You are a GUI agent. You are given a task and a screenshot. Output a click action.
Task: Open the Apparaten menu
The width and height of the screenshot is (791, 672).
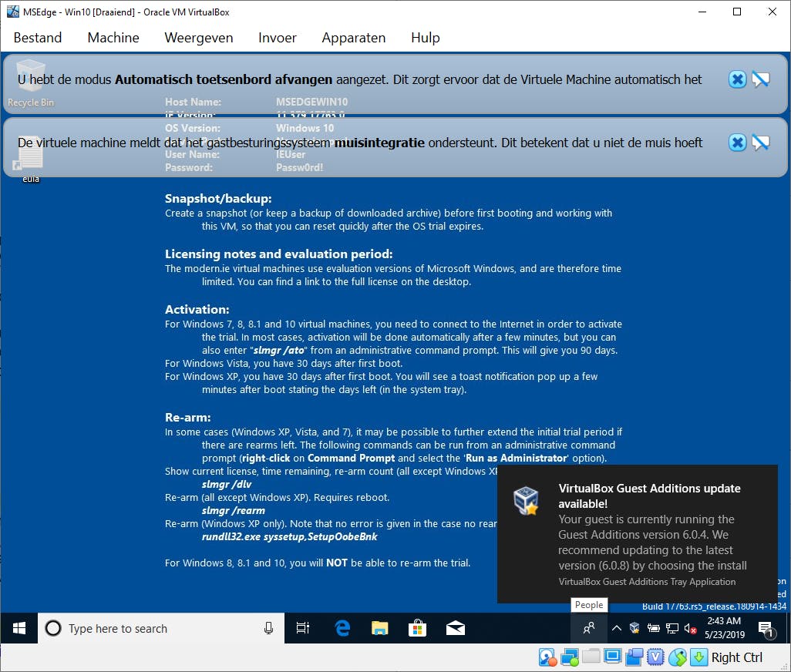(354, 38)
